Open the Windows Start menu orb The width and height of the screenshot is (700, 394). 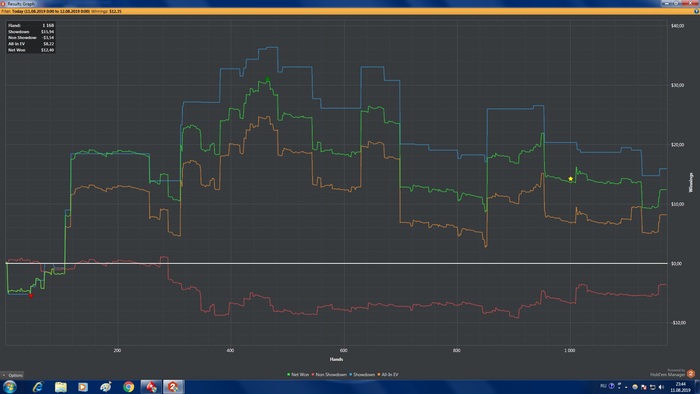[x=10, y=387]
